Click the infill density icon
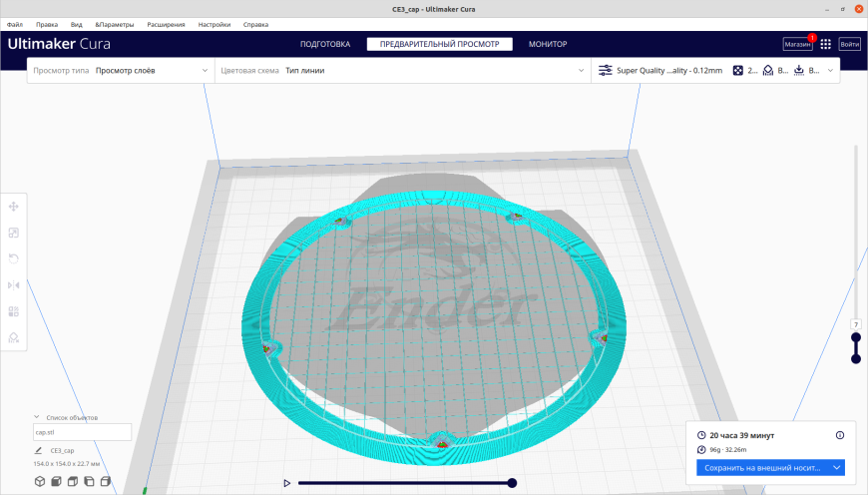The image size is (868, 495). click(x=738, y=70)
